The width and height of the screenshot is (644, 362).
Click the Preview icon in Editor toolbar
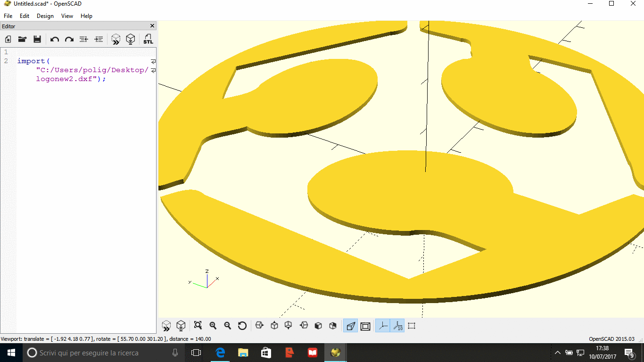tap(116, 39)
